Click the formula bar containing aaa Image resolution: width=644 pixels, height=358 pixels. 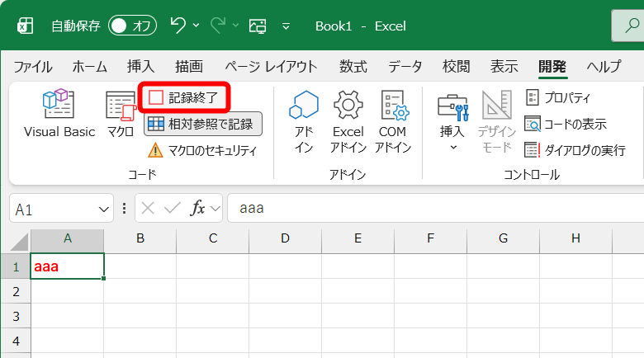click(436, 208)
